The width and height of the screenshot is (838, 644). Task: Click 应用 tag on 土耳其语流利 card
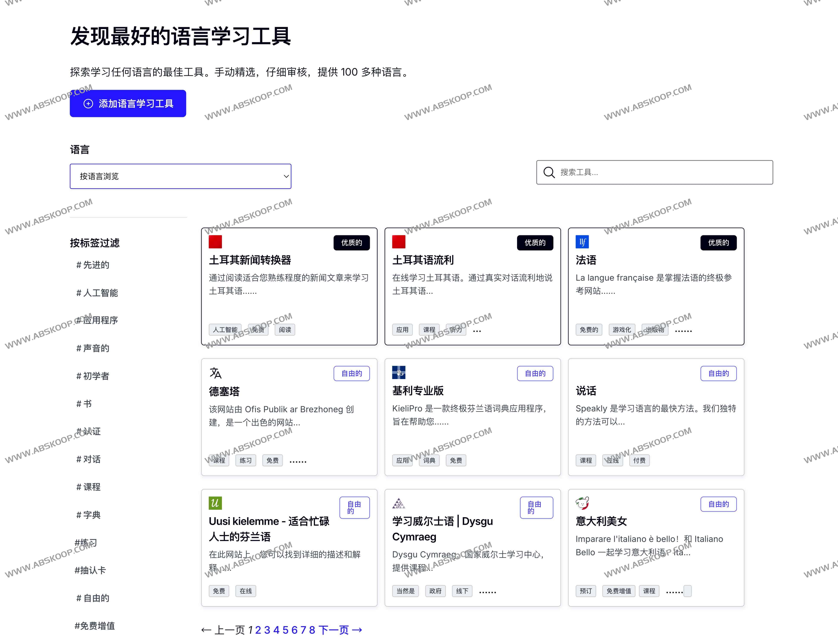pos(402,330)
